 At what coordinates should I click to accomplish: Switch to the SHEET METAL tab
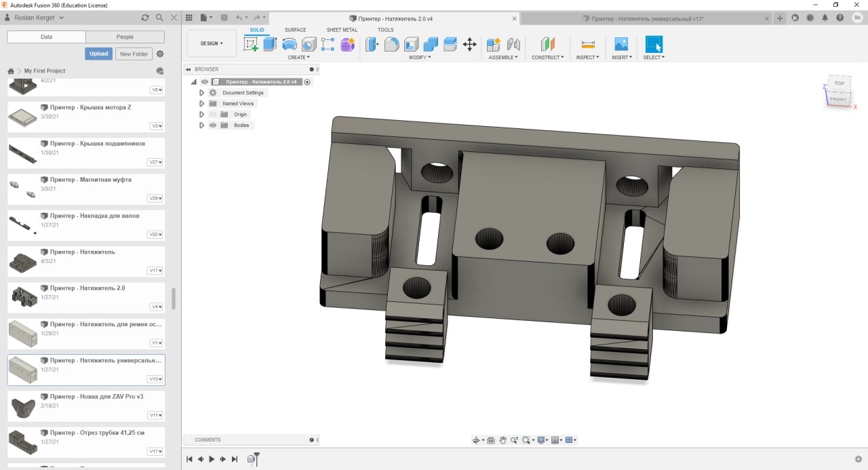click(342, 30)
